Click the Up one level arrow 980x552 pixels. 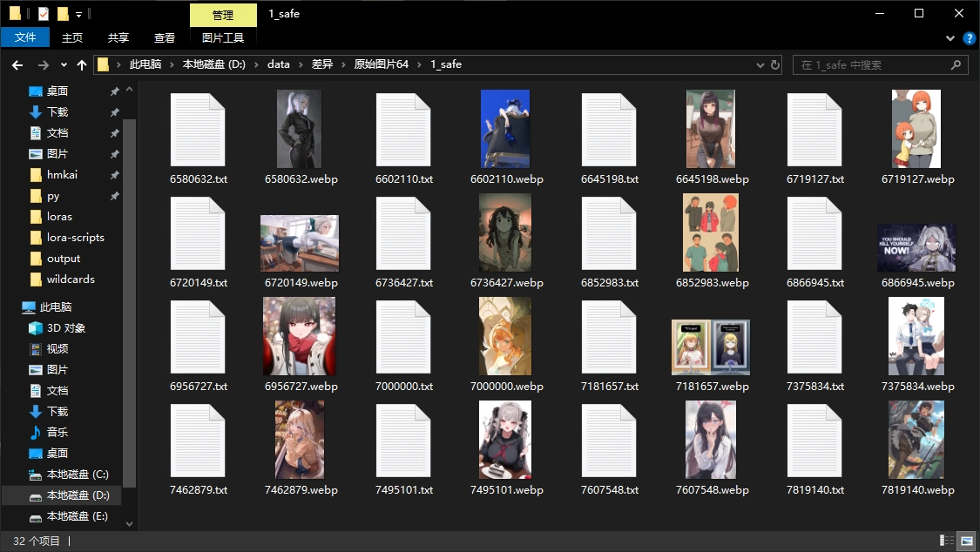tap(82, 65)
